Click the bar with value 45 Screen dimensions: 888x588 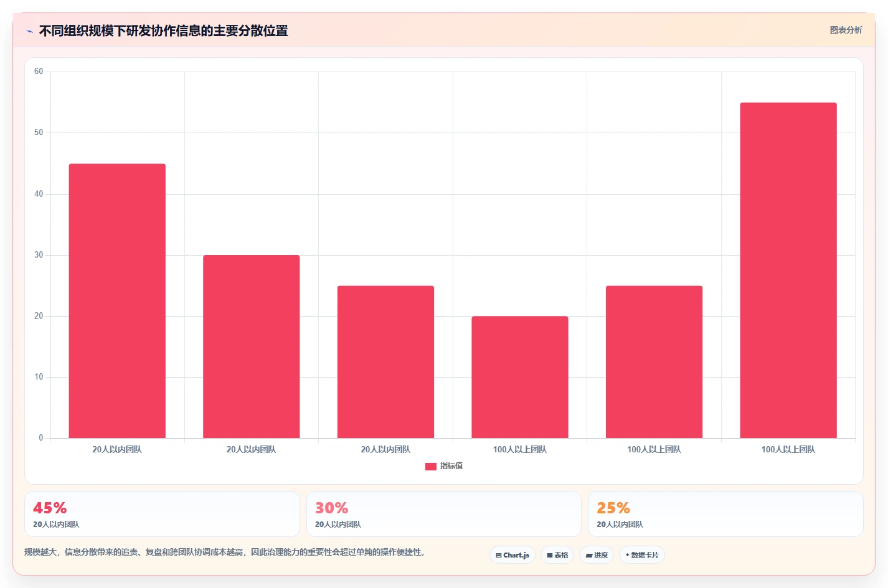tap(117, 301)
